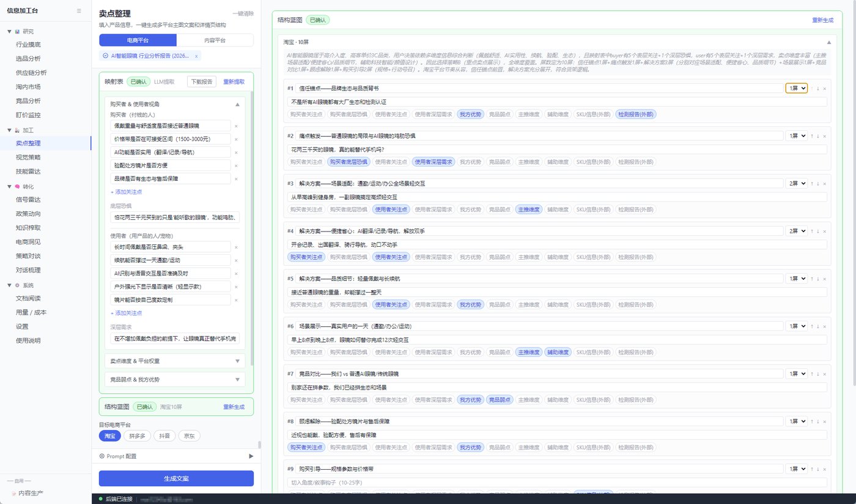Open the screen count dropdown for card #1
The width and height of the screenshot is (856, 504).
tap(797, 89)
